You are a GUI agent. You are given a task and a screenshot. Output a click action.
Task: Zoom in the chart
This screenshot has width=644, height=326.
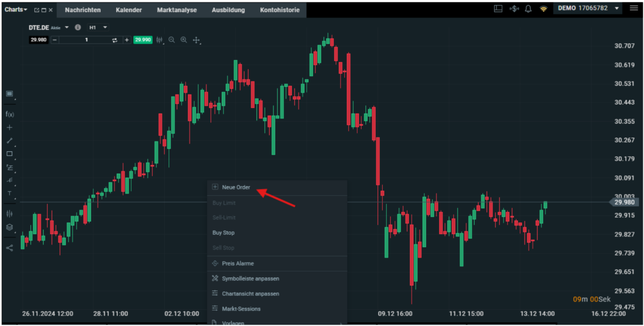coord(184,40)
